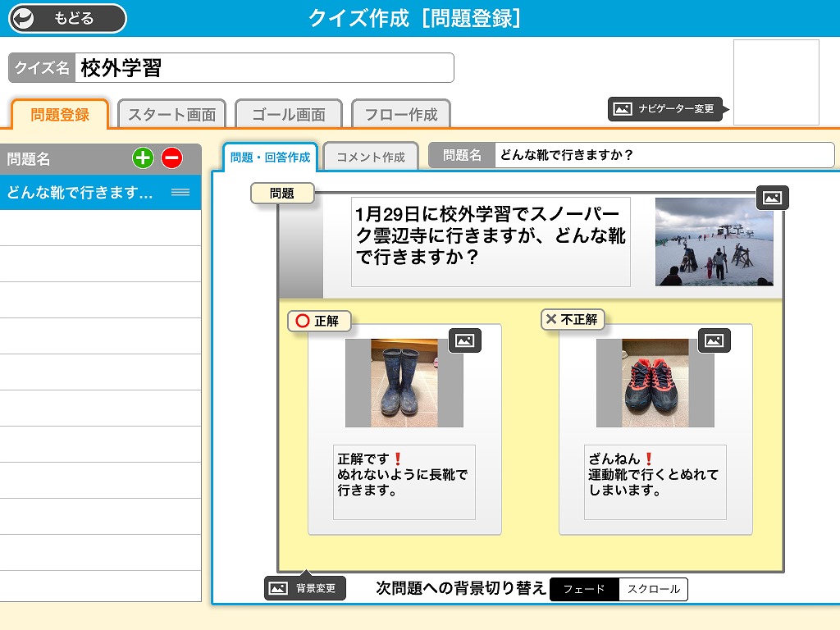Viewport: 840px width, 630px height.
Task: Click the red minus delete question icon
Action: click(x=171, y=158)
